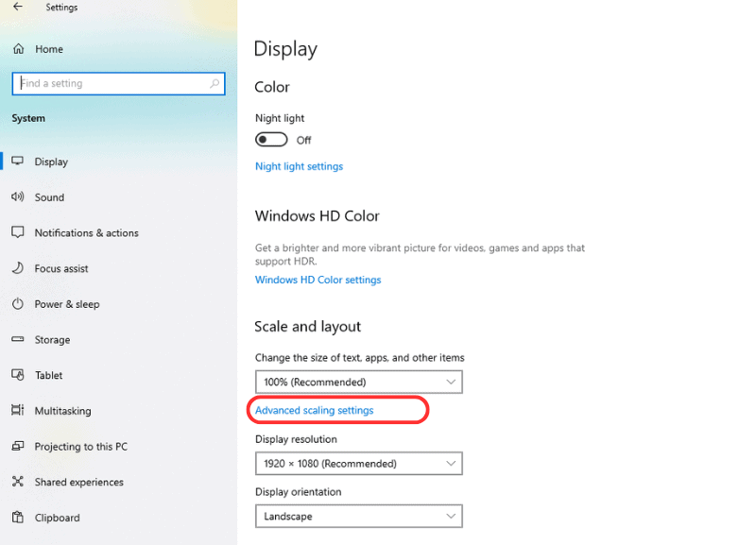Open the text size scaling dropdown
The image size is (756, 545).
[x=358, y=383]
